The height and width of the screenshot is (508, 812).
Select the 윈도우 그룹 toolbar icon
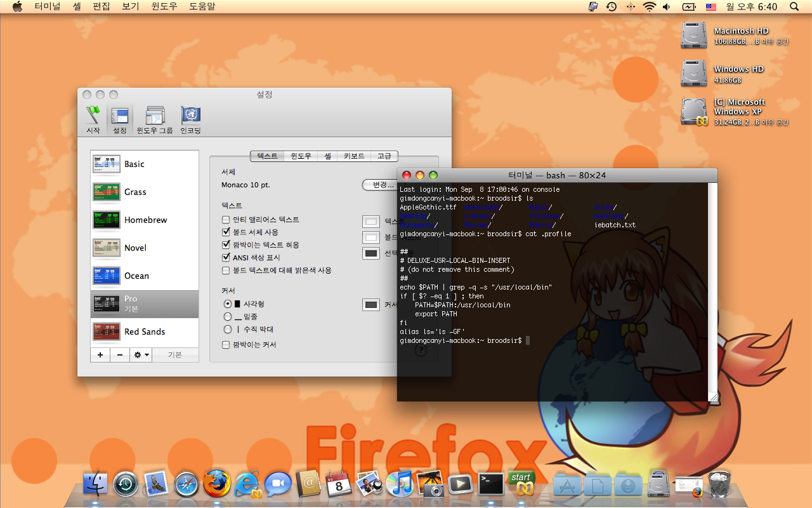(x=154, y=119)
